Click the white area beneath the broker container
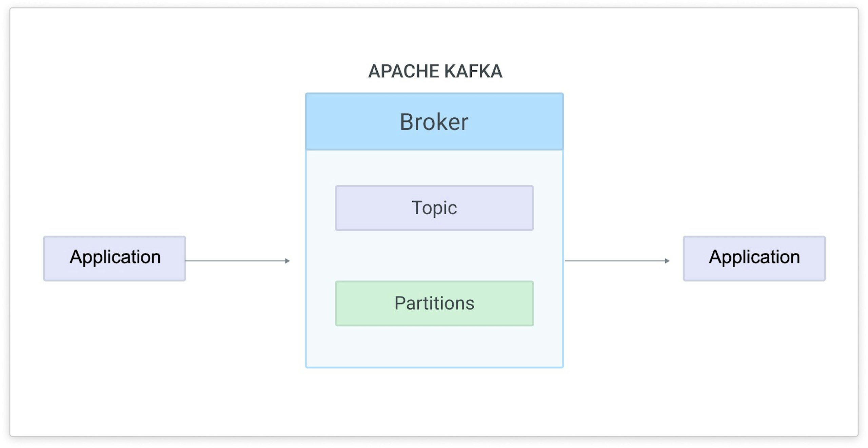868x448 pixels. point(434,400)
